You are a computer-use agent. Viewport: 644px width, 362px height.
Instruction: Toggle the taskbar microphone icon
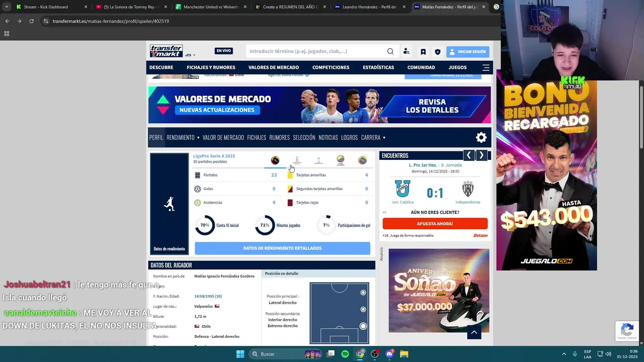[575, 354]
